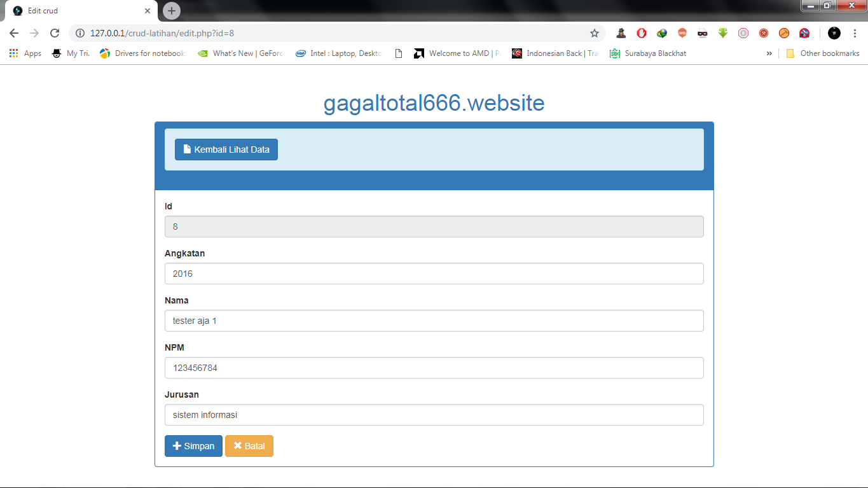Go back to the previous page
This screenshot has width=868, height=488.
pyautogui.click(x=14, y=33)
